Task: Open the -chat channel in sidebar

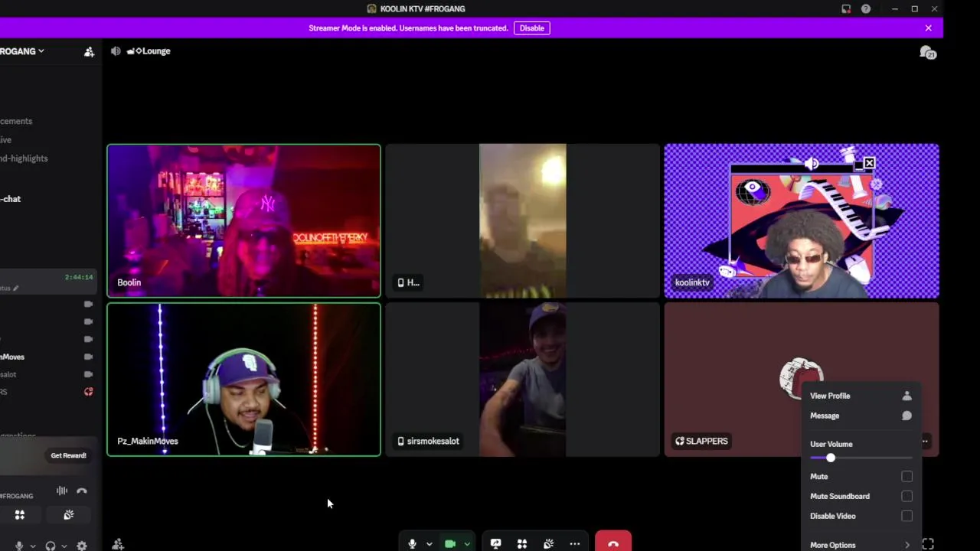Action: [x=11, y=199]
